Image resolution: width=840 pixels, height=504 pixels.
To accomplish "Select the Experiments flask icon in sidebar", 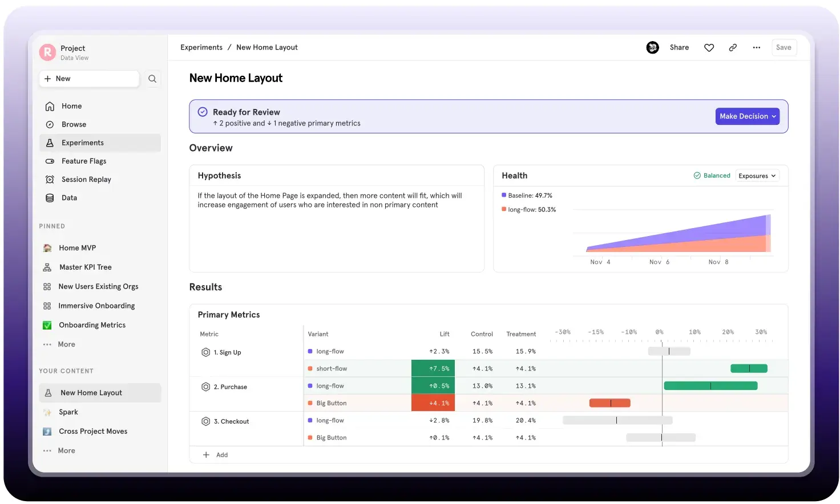I will click(x=50, y=143).
